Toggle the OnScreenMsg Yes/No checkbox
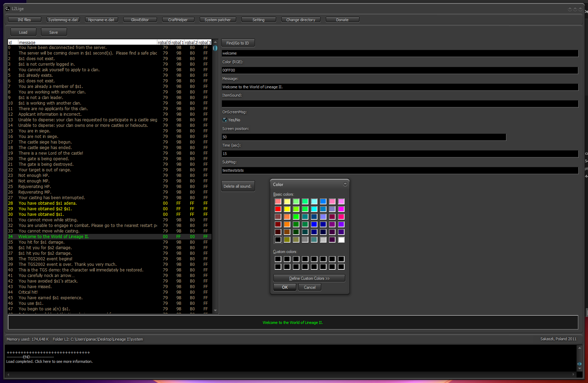The image size is (588, 383). coord(225,120)
